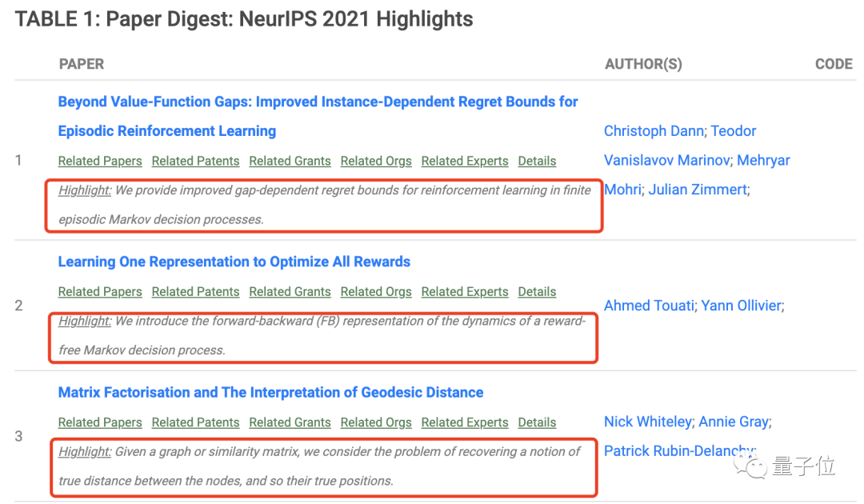Click author Annie Gray
This screenshot has width=864, height=504.
pos(734,422)
